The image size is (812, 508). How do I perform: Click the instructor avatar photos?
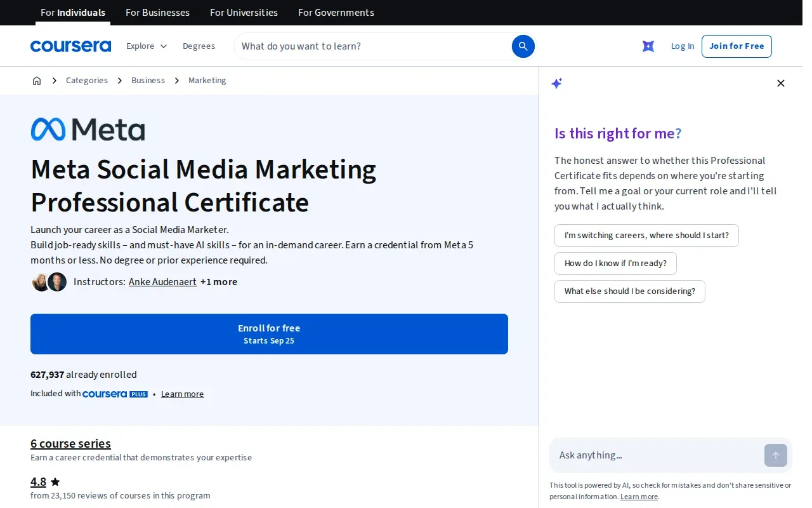pyautogui.click(x=49, y=282)
